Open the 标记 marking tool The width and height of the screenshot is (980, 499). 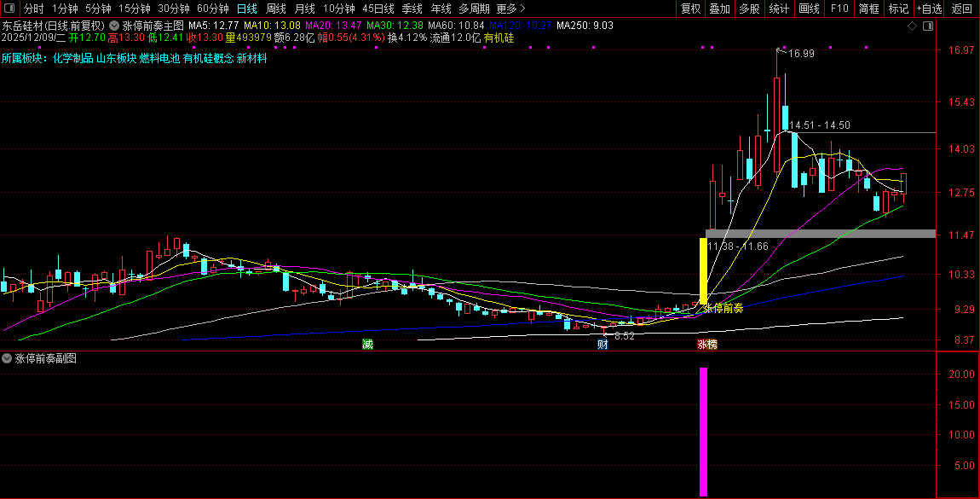click(x=898, y=9)
